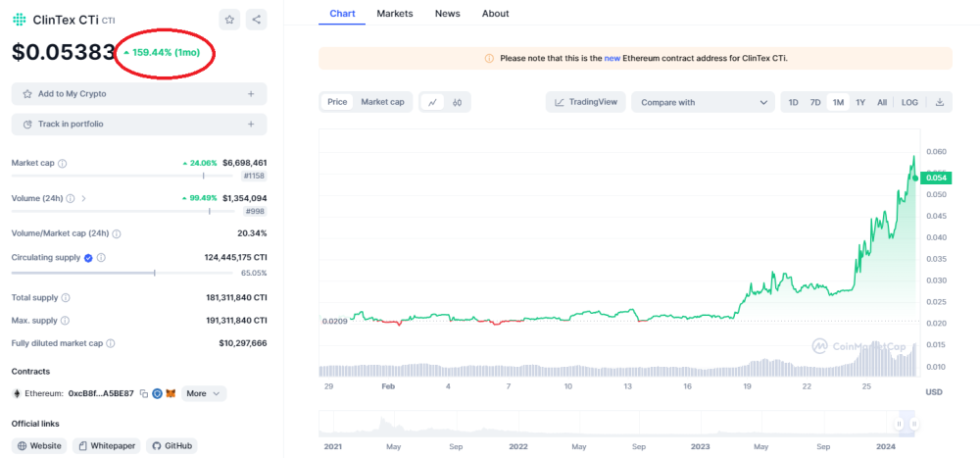
Task: Toggle LOG scale on the chart
Action: 909,102
